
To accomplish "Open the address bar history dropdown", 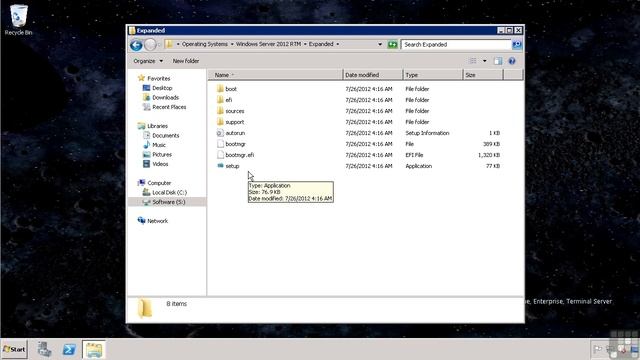I will (380, 44).
